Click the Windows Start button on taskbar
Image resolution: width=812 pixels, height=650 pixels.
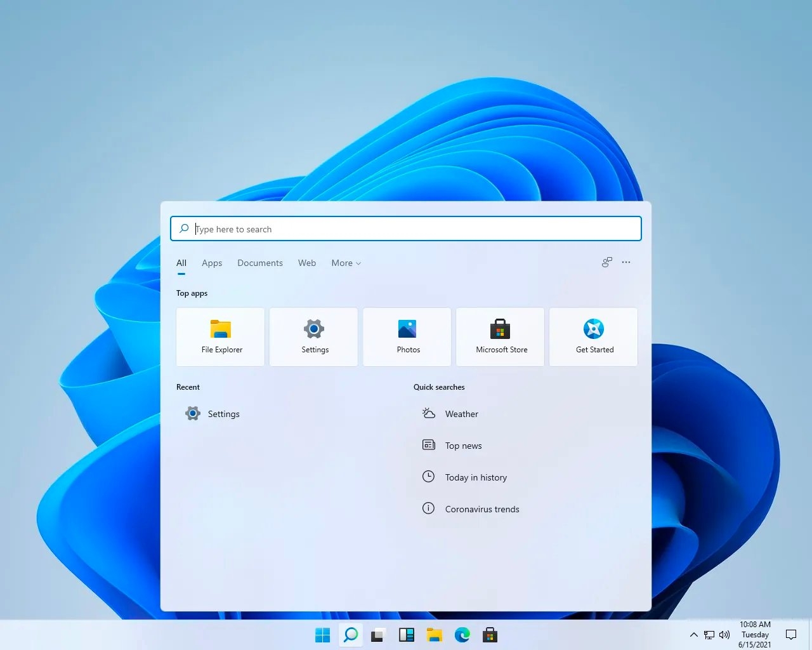(x=323, y=635)
